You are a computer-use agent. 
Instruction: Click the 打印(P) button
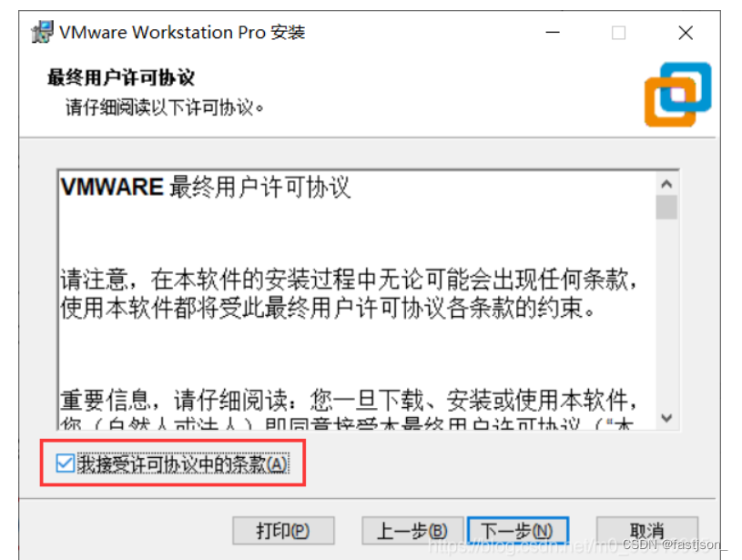click(x=283, y=531)
